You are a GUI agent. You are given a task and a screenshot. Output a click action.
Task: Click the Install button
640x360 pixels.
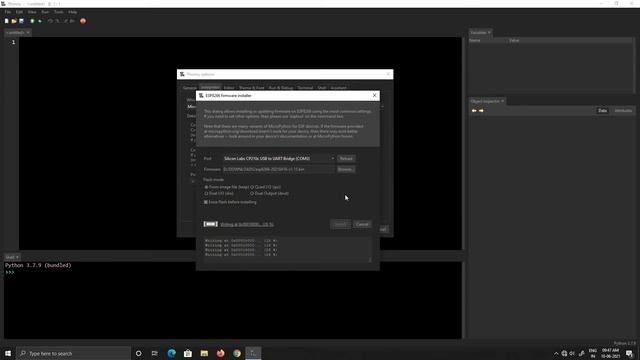click(x=340, y=224)
